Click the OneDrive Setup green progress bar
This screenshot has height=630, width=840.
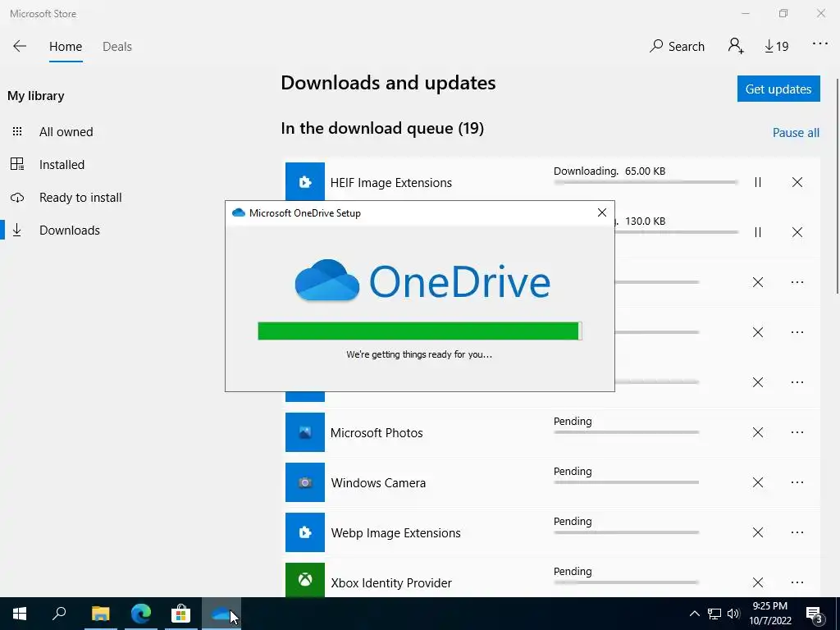pyautogui.click(x=419, y=331)
